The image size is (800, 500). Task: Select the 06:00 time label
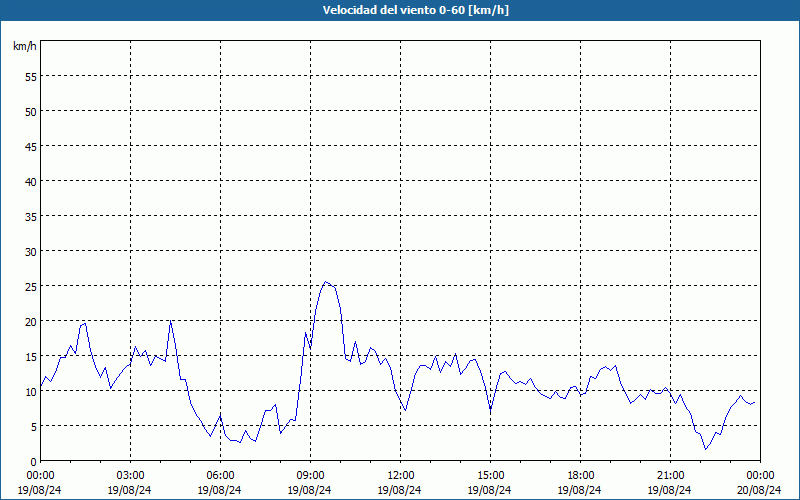(220, 476)
